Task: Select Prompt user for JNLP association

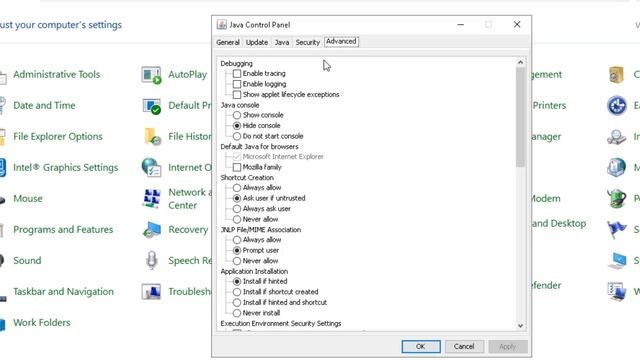Action: click(x=237, y=251)
